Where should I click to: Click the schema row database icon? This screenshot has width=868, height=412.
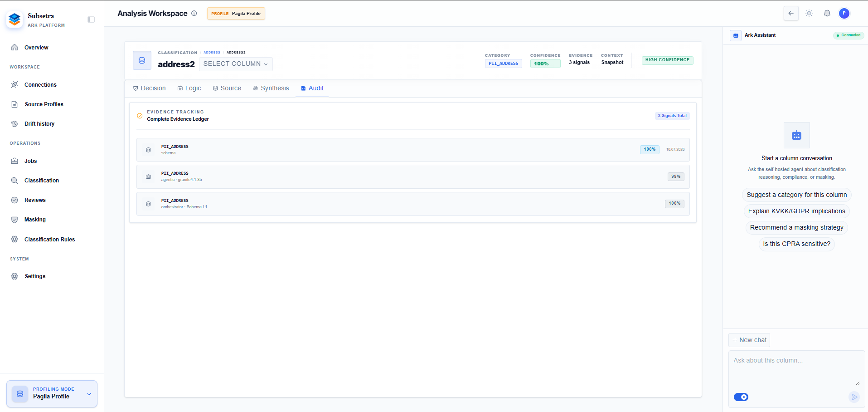pos(148,150)
